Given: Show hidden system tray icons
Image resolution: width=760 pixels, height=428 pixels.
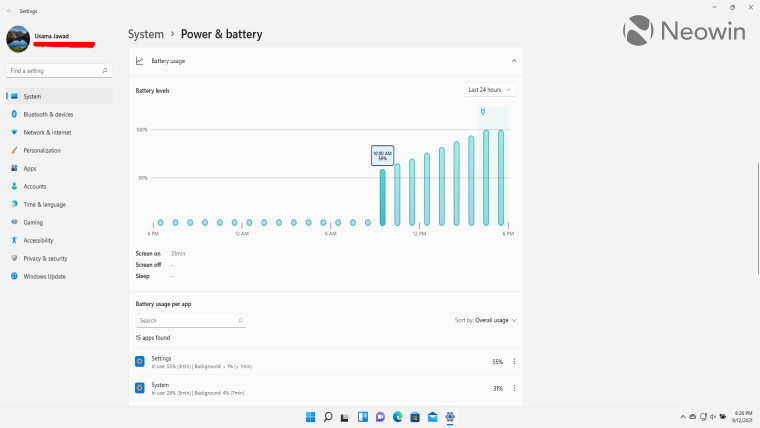Looking at the screenshot, I should click(683, 417).
